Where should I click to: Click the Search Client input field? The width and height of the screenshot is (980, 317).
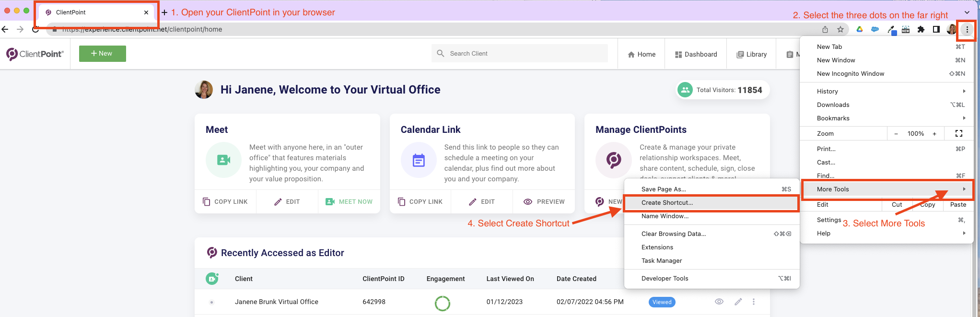(x=520, y=54)
